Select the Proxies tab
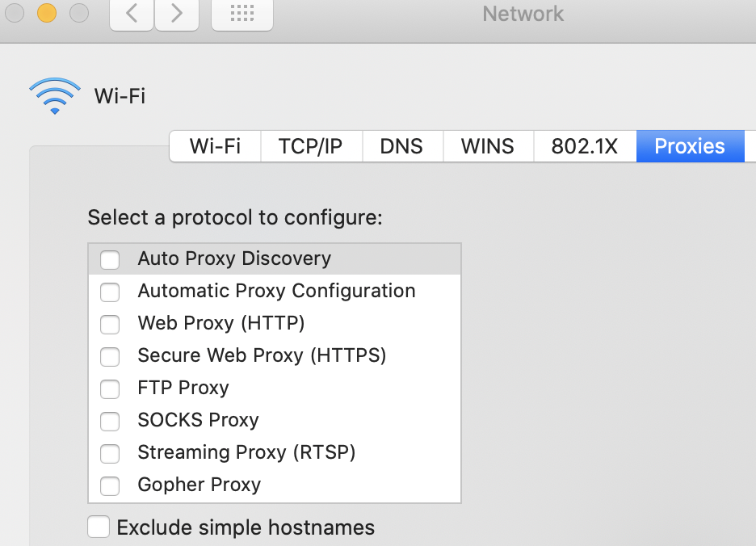This screenshot has height=546, width=756. click(x=690, y=146)
